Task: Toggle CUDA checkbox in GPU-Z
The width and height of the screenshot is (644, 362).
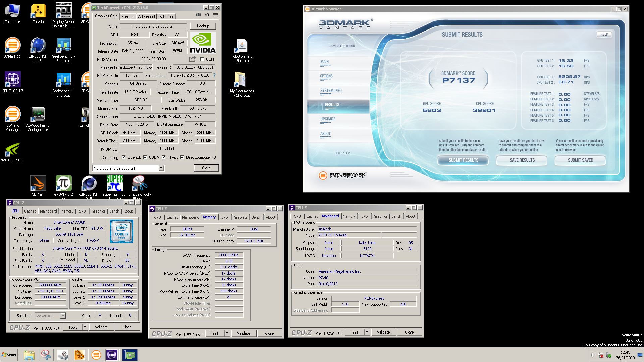Action: 145,157
